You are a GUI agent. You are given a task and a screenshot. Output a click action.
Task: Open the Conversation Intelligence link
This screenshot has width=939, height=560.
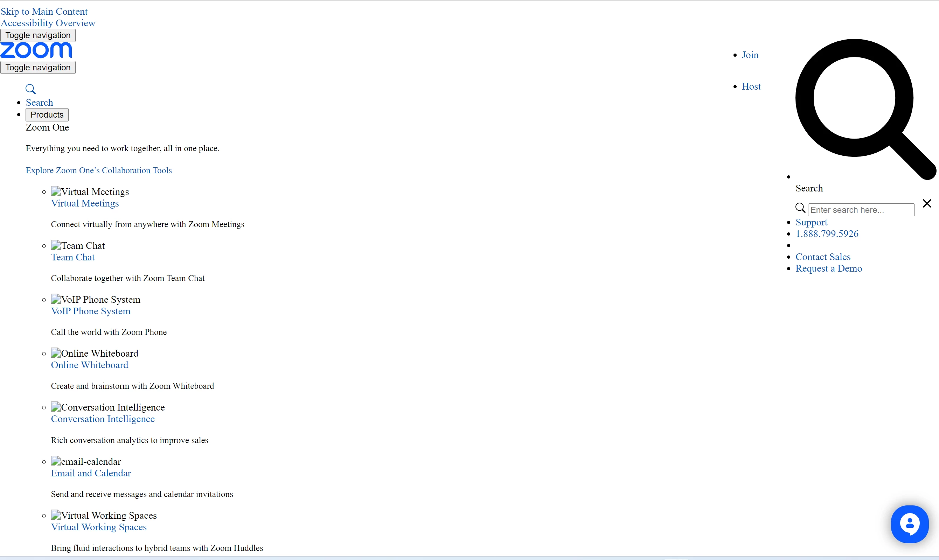[103, 419]
